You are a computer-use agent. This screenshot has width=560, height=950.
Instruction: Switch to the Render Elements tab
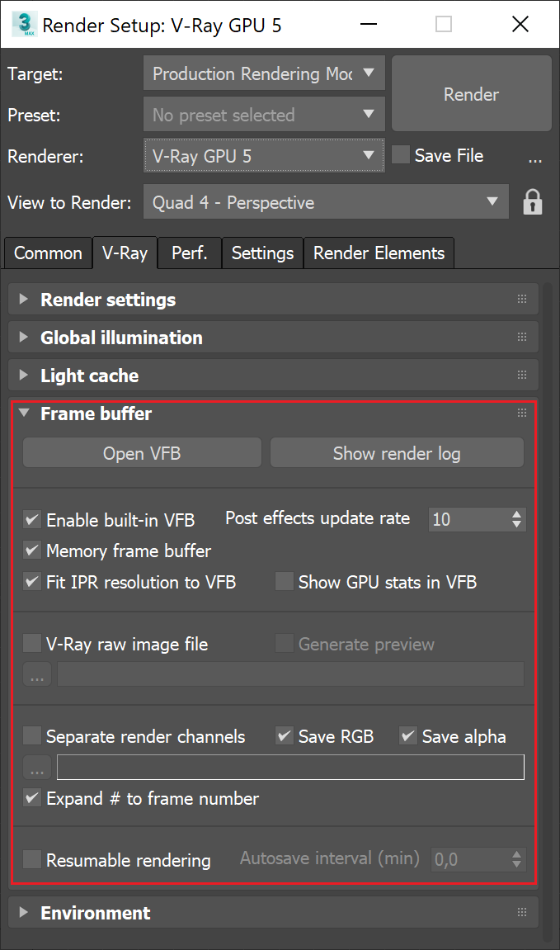coord(379,253)
